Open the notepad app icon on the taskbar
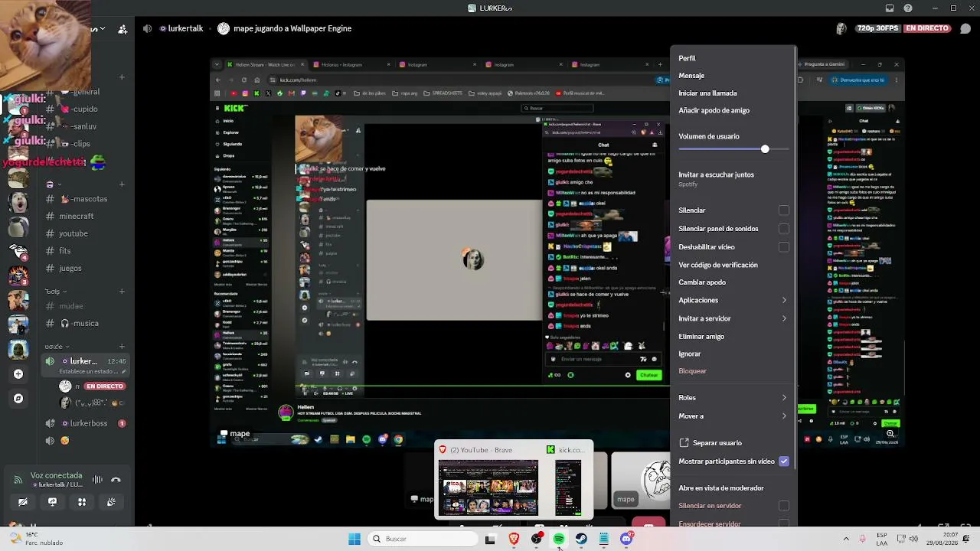The height and width of the screenshot is (551, 980). coord(604,539)
